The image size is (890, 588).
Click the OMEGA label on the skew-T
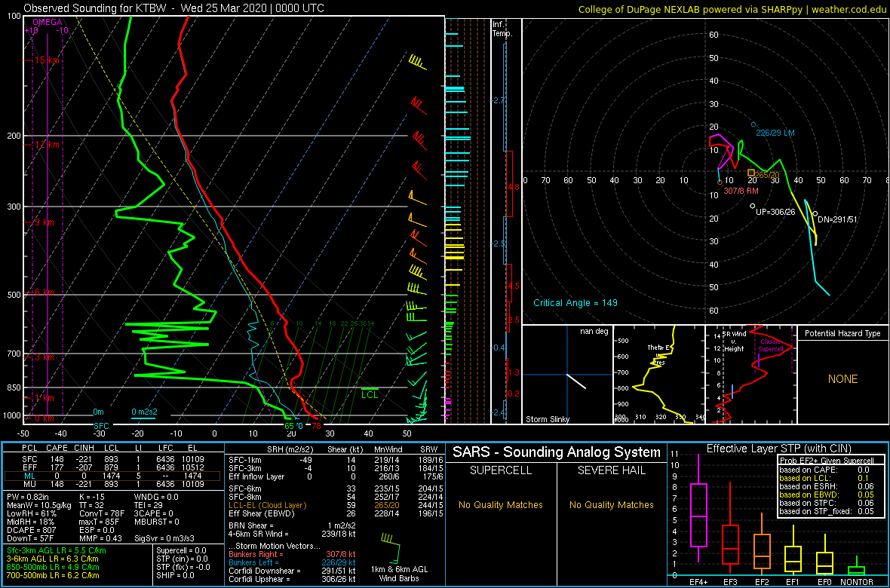pyautogui.click(x=48, y=22)
